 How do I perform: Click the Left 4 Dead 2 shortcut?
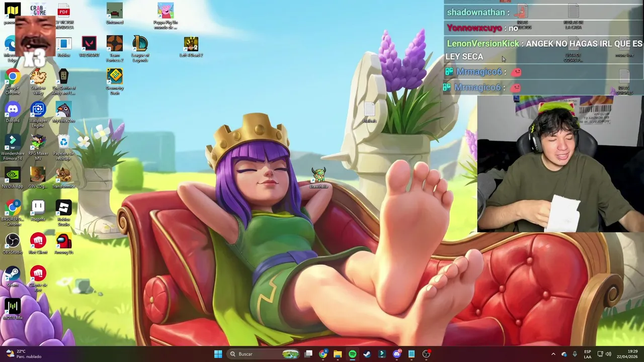coord(191,47)
